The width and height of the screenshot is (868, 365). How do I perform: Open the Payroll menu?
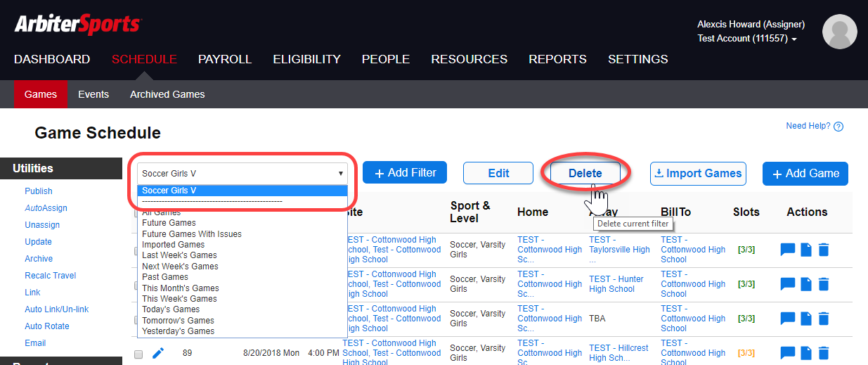225,59
